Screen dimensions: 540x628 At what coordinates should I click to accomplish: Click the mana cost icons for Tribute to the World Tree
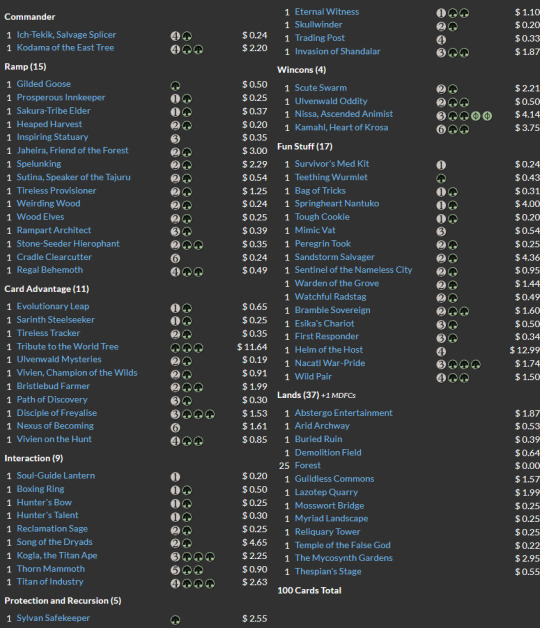pyautogui.click(x=187, y=348)
